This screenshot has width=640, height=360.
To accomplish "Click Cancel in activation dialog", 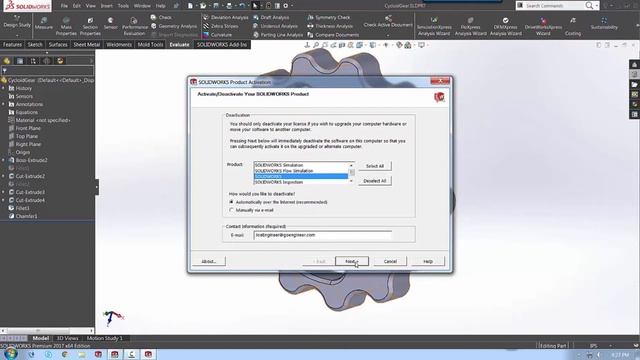I will (390, 261).
